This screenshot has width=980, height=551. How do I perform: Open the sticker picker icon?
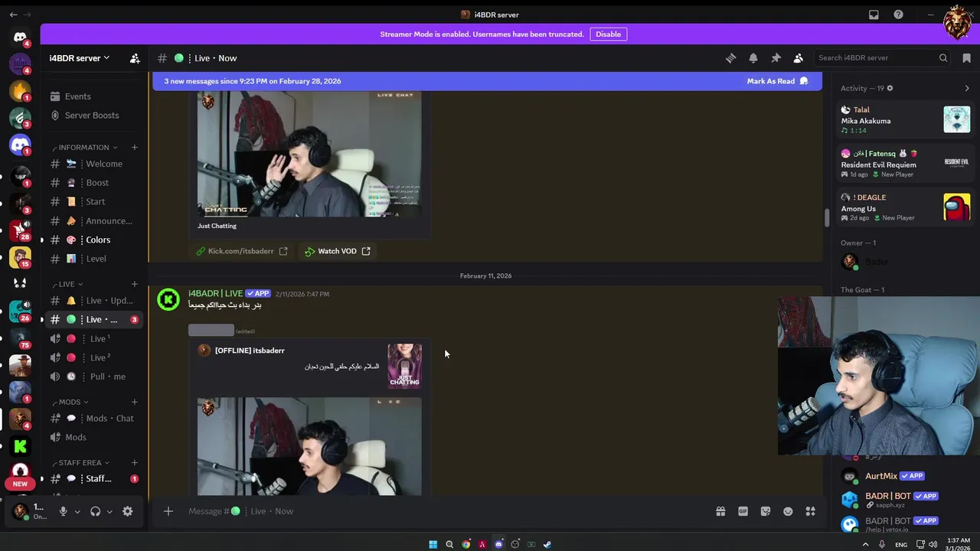point(766,511)
